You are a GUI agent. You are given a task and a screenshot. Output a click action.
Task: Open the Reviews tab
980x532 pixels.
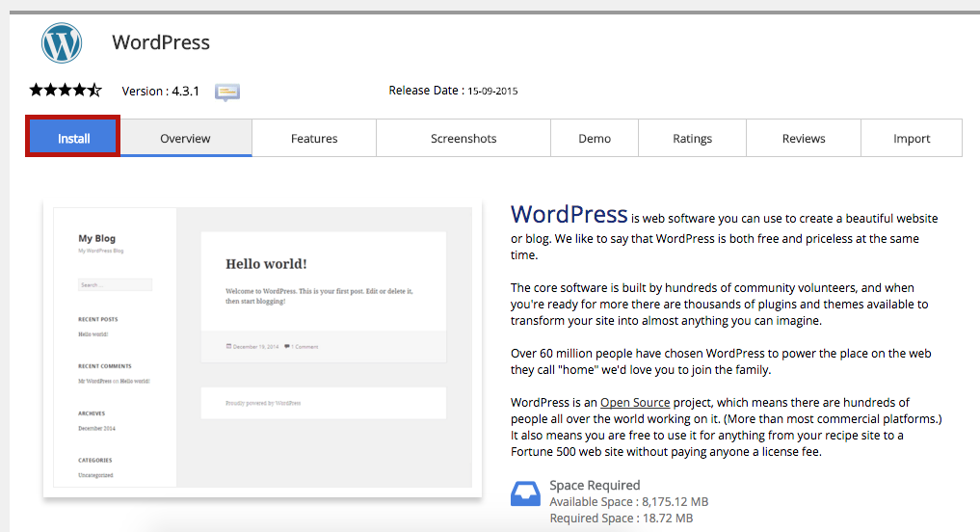[804, 138]
